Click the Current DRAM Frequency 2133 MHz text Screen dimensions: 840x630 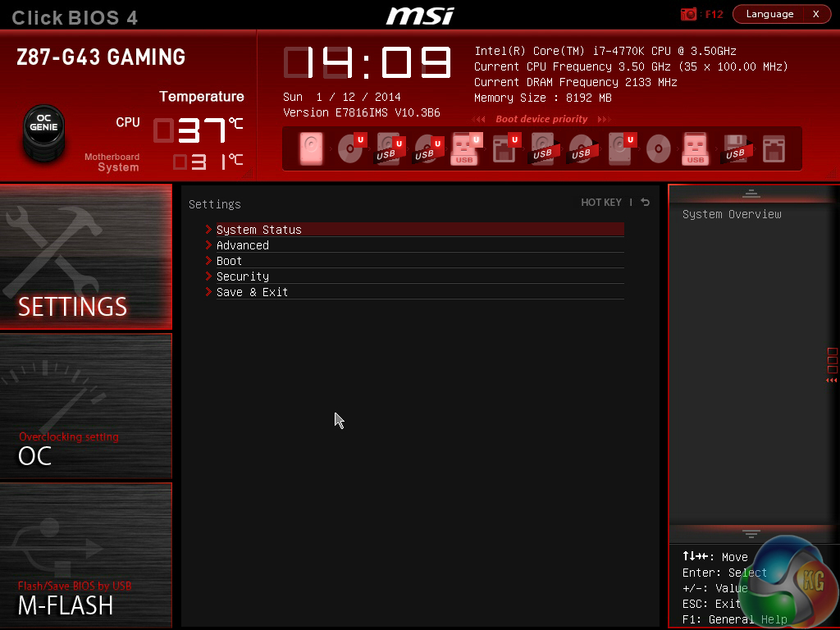pos(575,82)
